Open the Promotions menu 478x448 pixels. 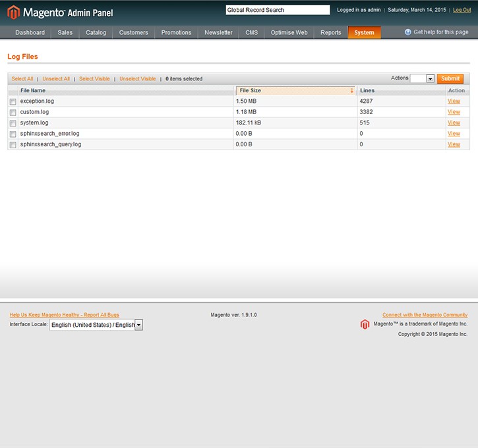point(176,32)
